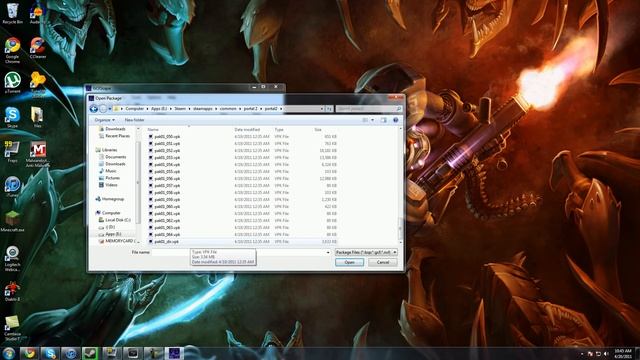The height and width of the screenshot is (360, 640).
Task: Open the Organize dropdown menu
Action: pos(104,120)
